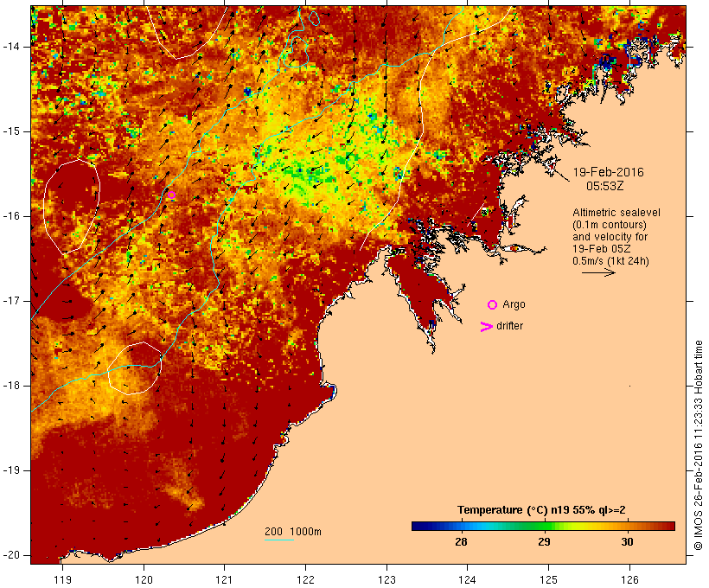Click the 125 longitude axis label
709x588 pixels.
tap(548, 580)
